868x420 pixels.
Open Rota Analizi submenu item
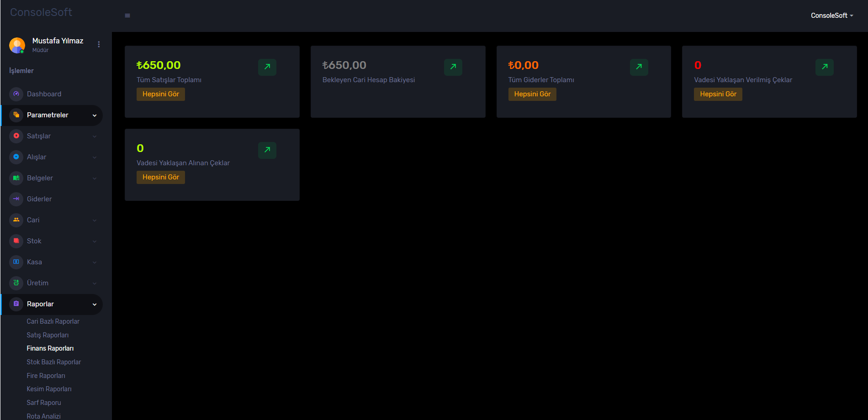[x=43, y=416]
